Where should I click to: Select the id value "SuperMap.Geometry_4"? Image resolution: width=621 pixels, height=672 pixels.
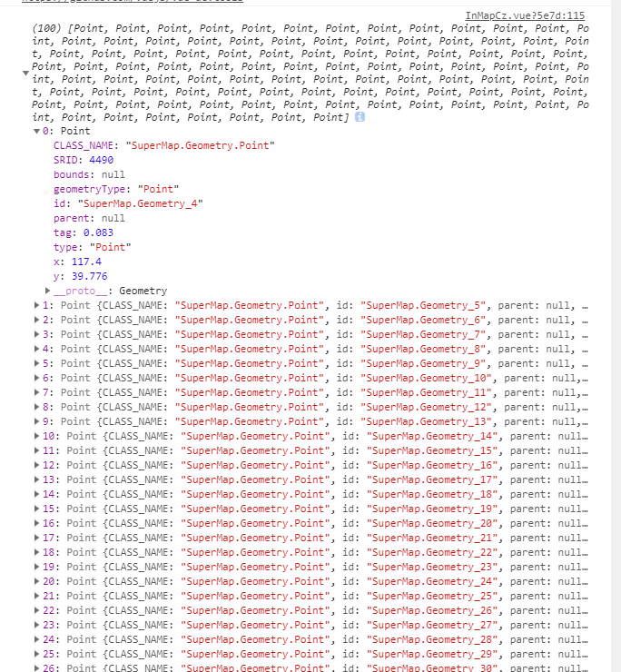(140, 204)
